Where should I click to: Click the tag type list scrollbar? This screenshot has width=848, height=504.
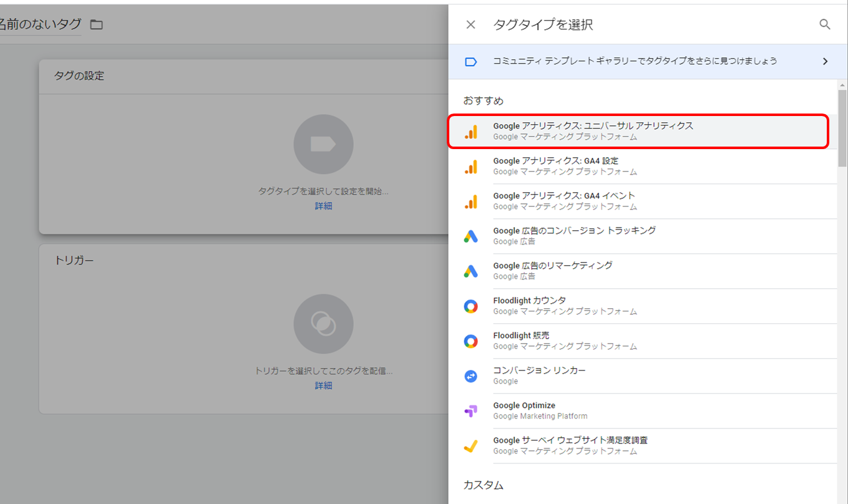(842, 128)
